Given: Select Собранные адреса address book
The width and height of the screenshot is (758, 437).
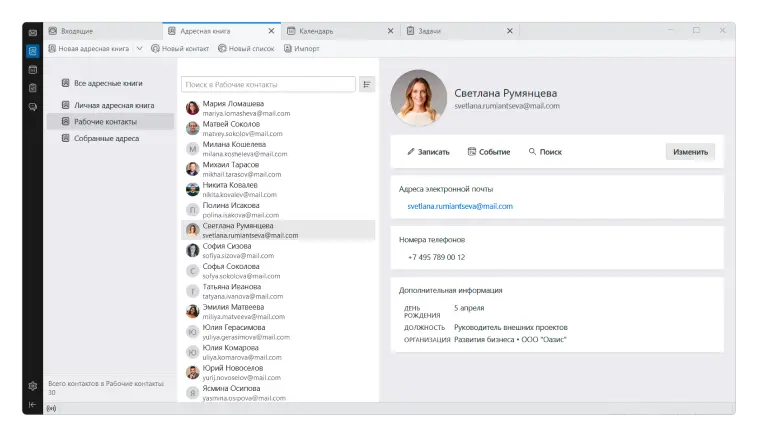Looking at the screenshot, I should [110, 138].
